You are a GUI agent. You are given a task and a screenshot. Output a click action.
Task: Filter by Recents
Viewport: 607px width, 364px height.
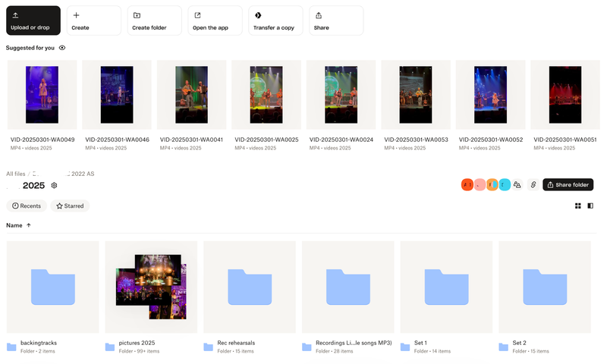(x=27, y=206)
